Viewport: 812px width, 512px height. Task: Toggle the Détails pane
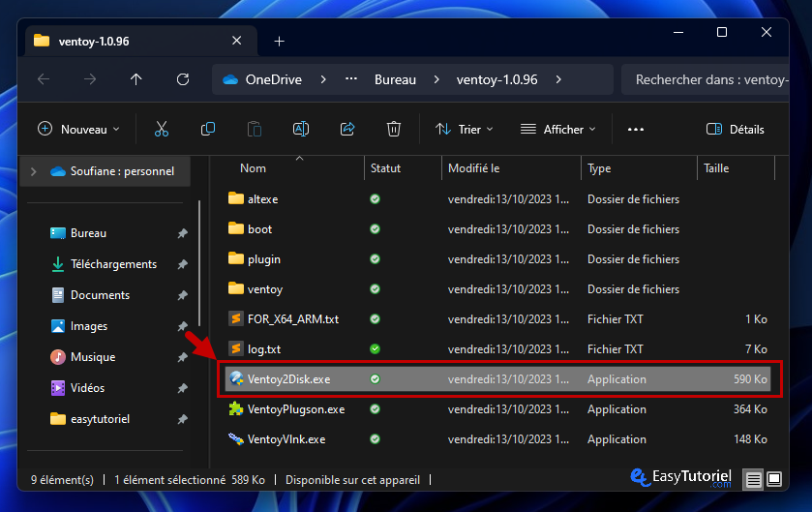pos(736,129)
